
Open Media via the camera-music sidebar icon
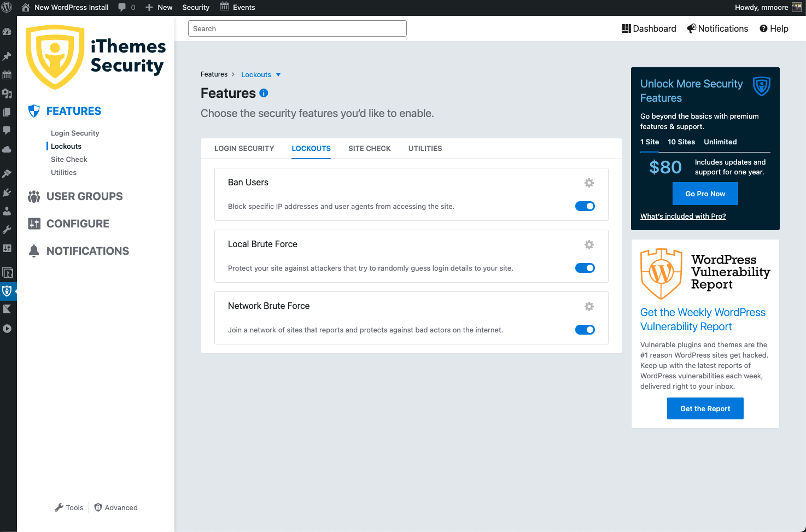point(7,93)
